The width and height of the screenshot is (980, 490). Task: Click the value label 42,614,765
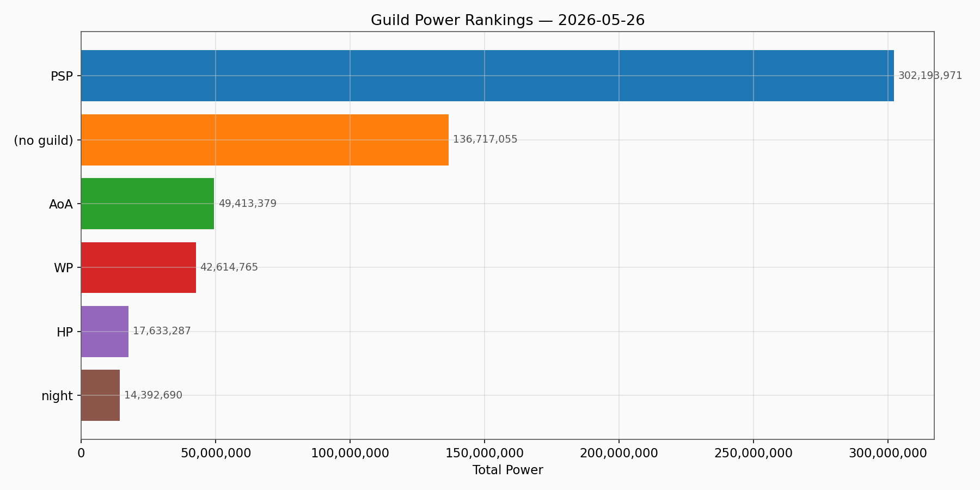[229, 267]
